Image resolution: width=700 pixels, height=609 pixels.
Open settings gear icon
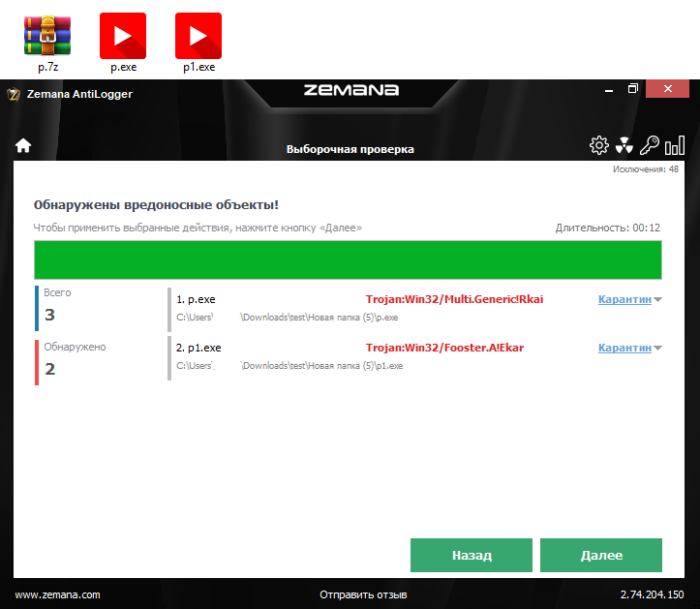tap(598, 145)
